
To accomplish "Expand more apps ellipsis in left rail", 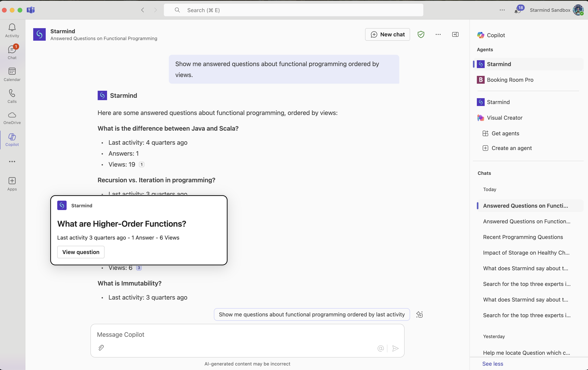I will click(x=12, y=162).
